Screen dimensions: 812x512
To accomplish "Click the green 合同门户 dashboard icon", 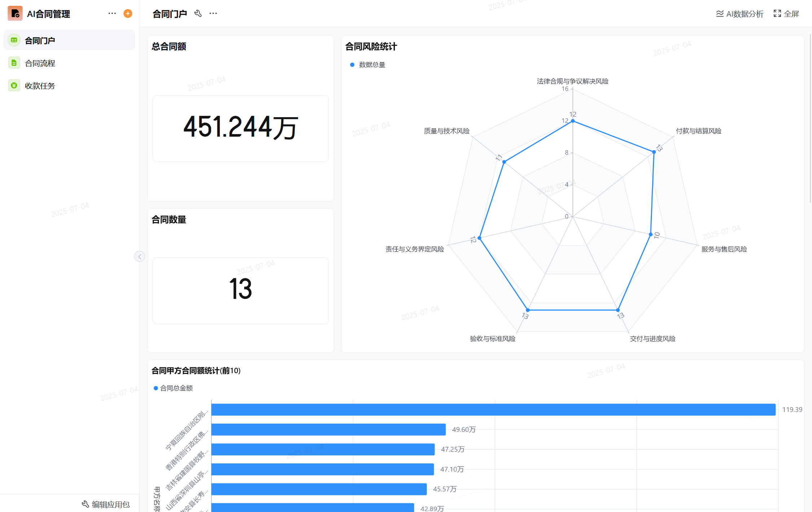I will point(14,40).
